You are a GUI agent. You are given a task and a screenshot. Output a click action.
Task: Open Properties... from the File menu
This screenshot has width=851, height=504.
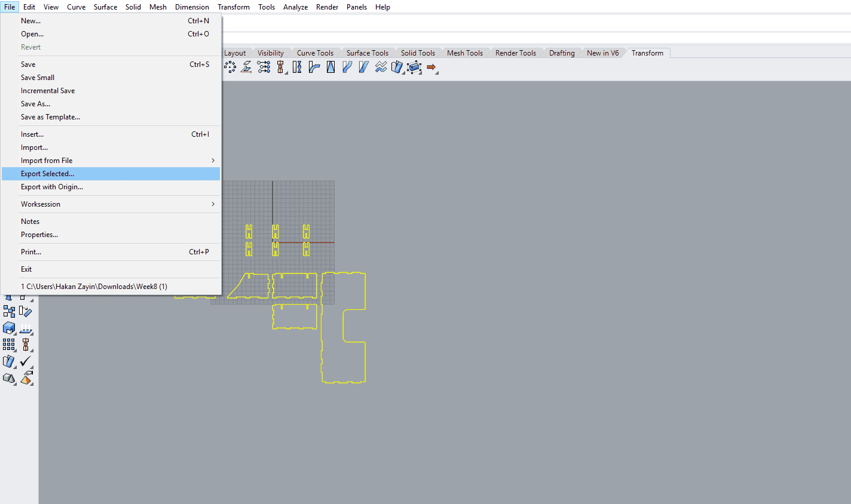coord(111,235)
